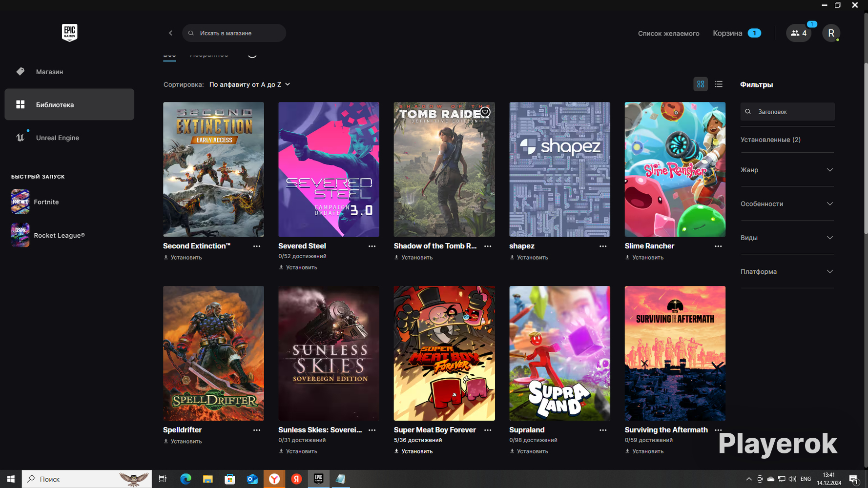Open the Store section in sidebar
Screen dimensions: 868x488
[69, 72]
